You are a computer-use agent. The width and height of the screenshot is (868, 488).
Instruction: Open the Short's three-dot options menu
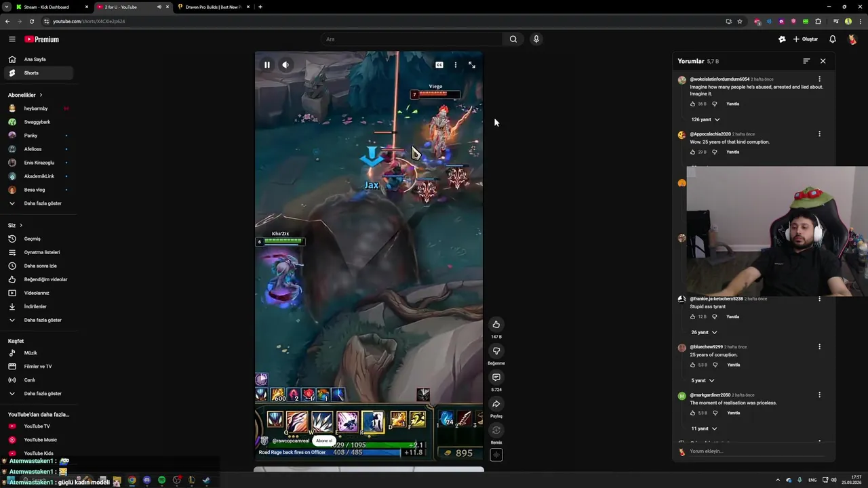pyautogui.click(x=456, y=65)
